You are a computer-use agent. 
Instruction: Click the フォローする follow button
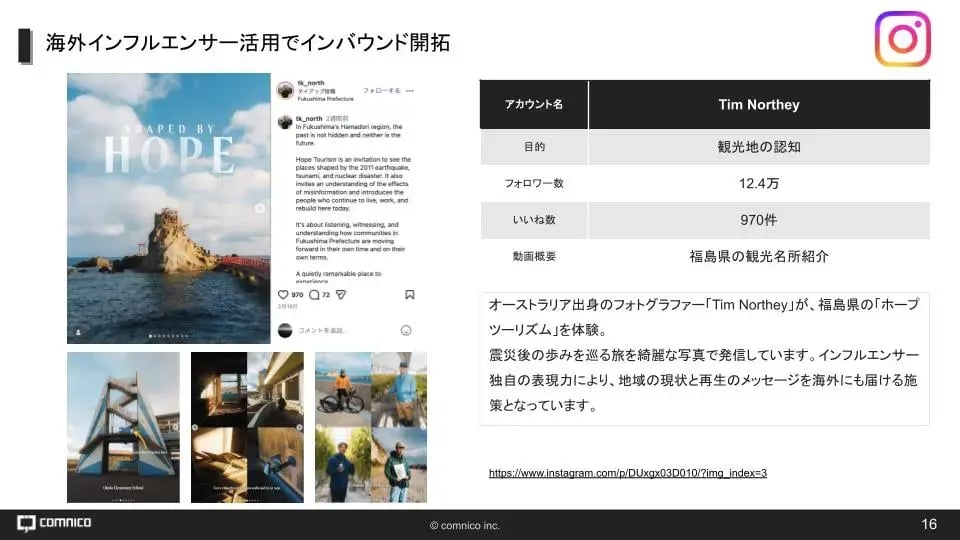[381, 91]
